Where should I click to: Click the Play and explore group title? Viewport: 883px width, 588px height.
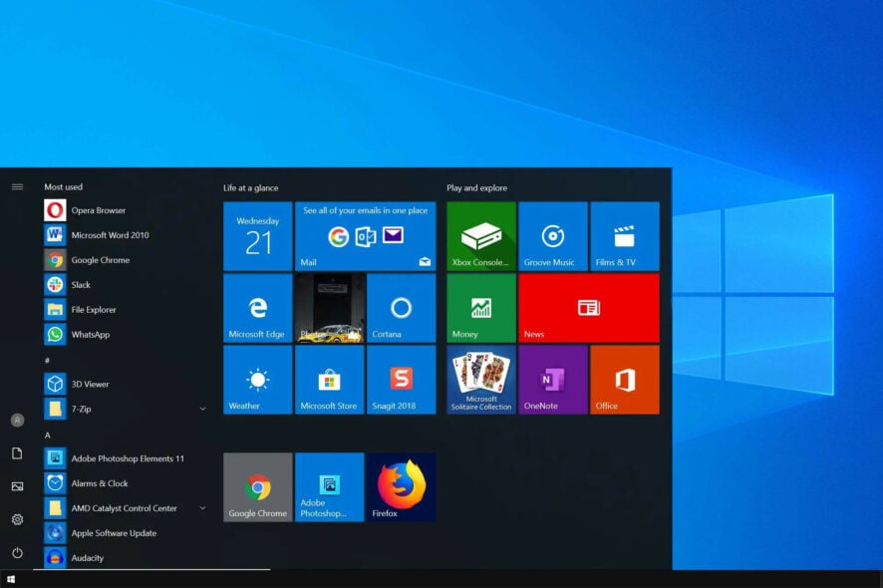(x=477, y=188)
